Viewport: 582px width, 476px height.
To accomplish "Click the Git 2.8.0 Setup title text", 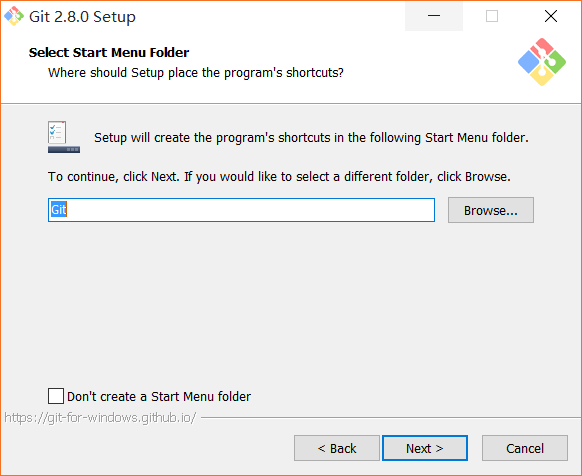I will [82, 17].
